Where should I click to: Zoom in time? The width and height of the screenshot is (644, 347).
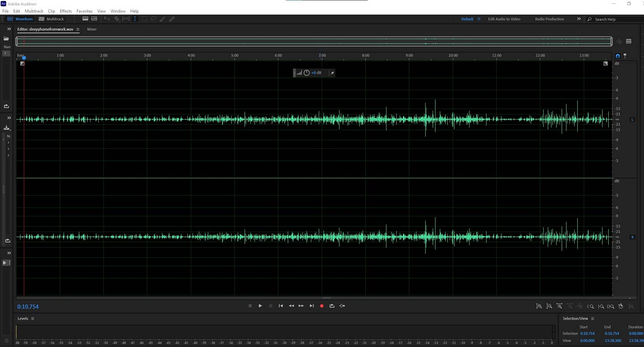click(559, 306)
